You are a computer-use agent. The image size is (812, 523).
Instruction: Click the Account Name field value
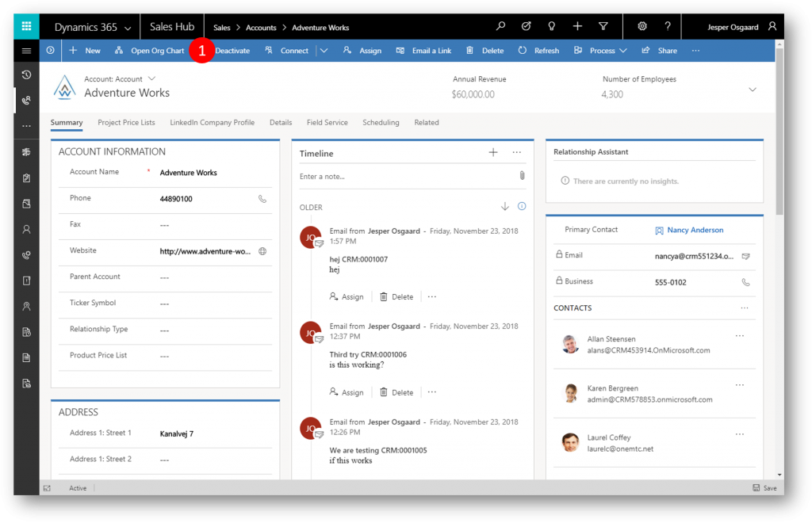(x=189, y=173)
